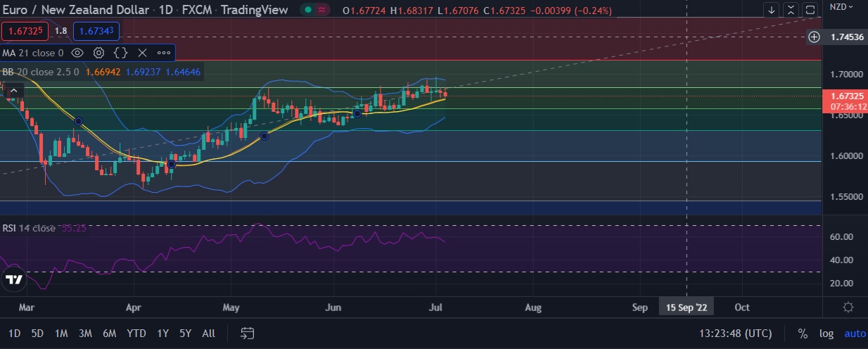
Task: Remove the MA indicator with X
Action: [142, 53]
